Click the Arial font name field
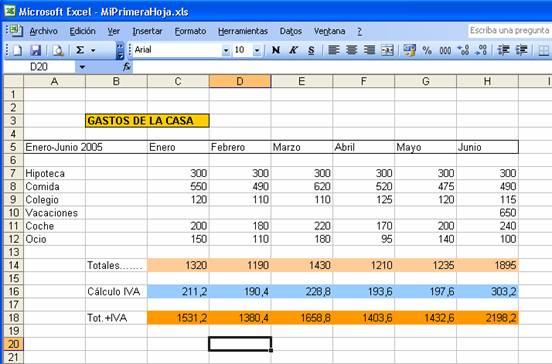This screenshot has width=552, height=364. [x=177, y=50]
